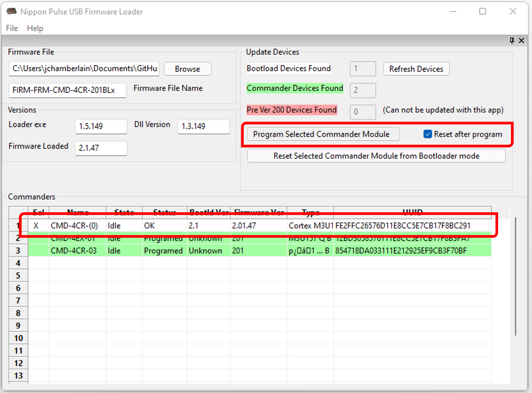This screenshot has height=393, width=532.
Task: Click row header 7 in Commanders table
Action: click(18, 301)
